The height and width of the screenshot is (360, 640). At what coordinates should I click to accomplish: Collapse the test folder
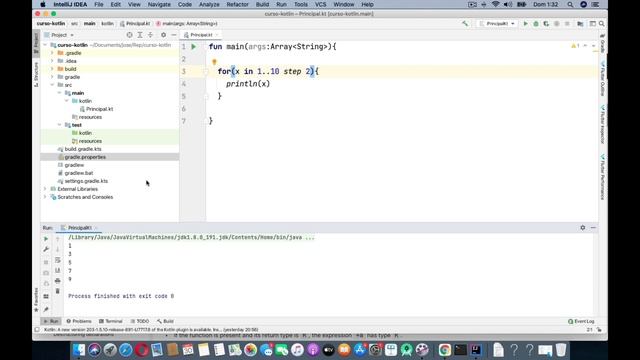point(60,125)
